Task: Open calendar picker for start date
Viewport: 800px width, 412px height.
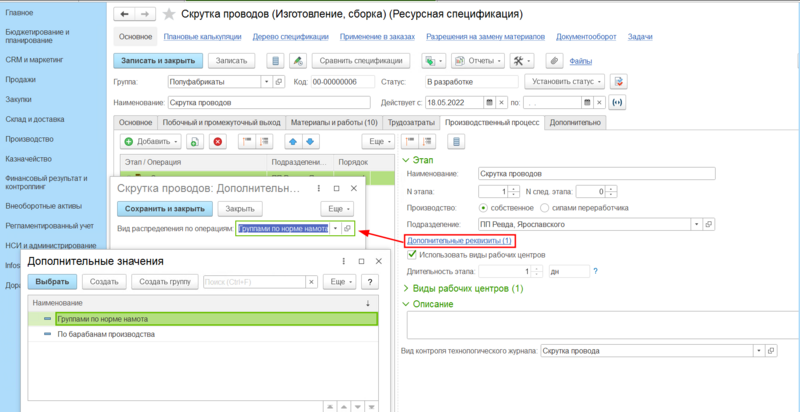Action: point(489,102)
